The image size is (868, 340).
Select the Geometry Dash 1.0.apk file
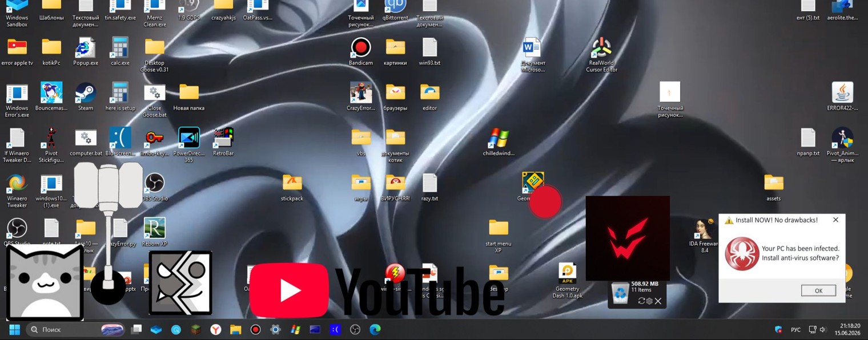(x=567, y=281)
